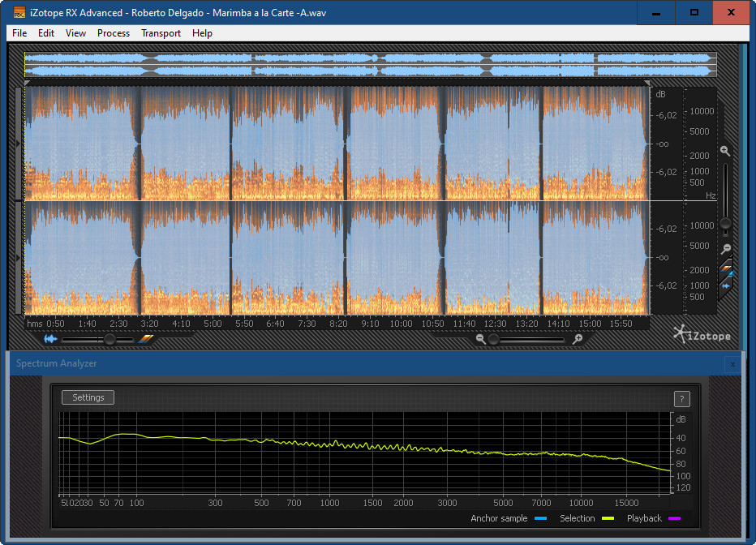
Task: Click the vertical zoom in magnifier
Action: (x=725, y=151)
